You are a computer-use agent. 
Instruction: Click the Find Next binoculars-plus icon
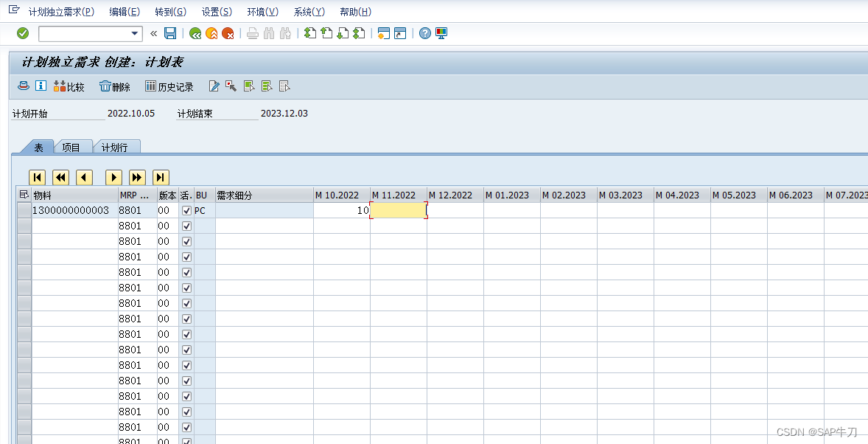[x=286, y=34]
